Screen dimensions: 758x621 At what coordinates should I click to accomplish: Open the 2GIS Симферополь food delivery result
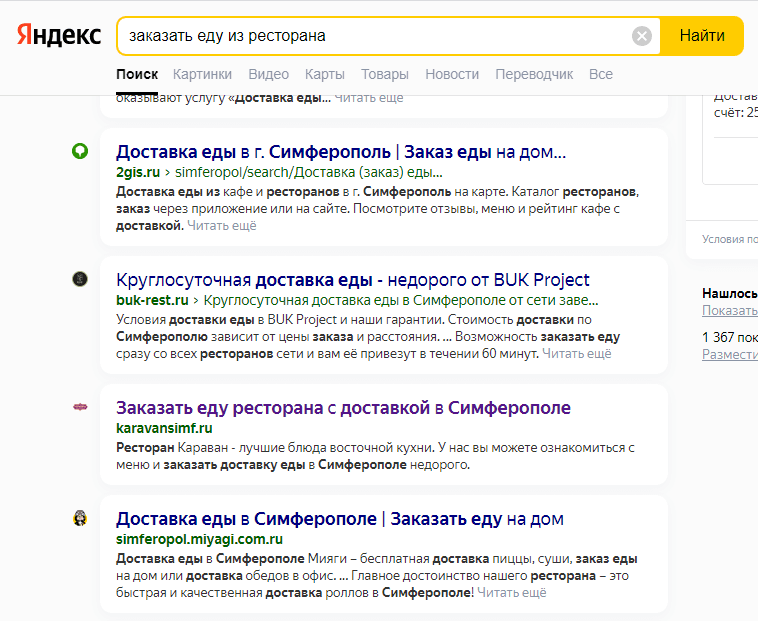click(341, 152)
